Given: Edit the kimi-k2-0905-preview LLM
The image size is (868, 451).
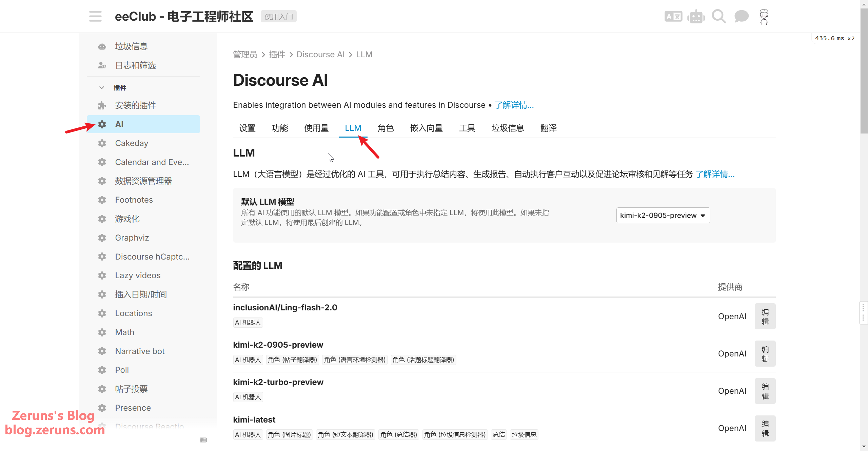Looking at the screenshot, I should [x=765, y=354].
